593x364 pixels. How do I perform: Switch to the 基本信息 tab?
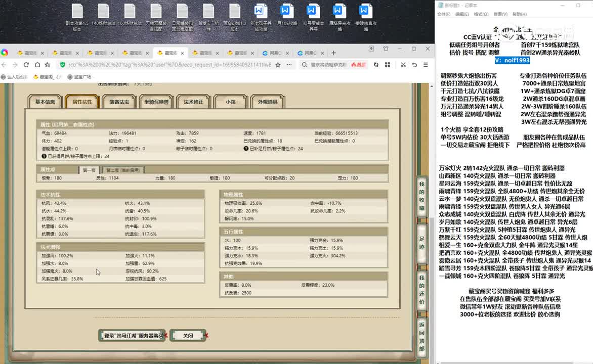click(45, 102)
